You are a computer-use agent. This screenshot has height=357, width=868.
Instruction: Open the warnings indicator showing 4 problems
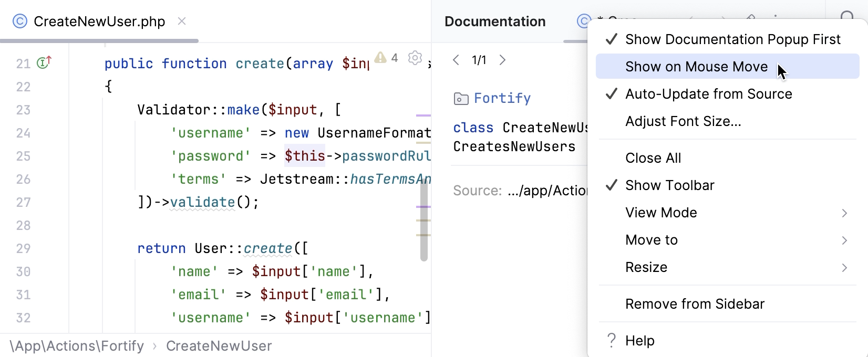pyautogui.click(x=386, y=58)
